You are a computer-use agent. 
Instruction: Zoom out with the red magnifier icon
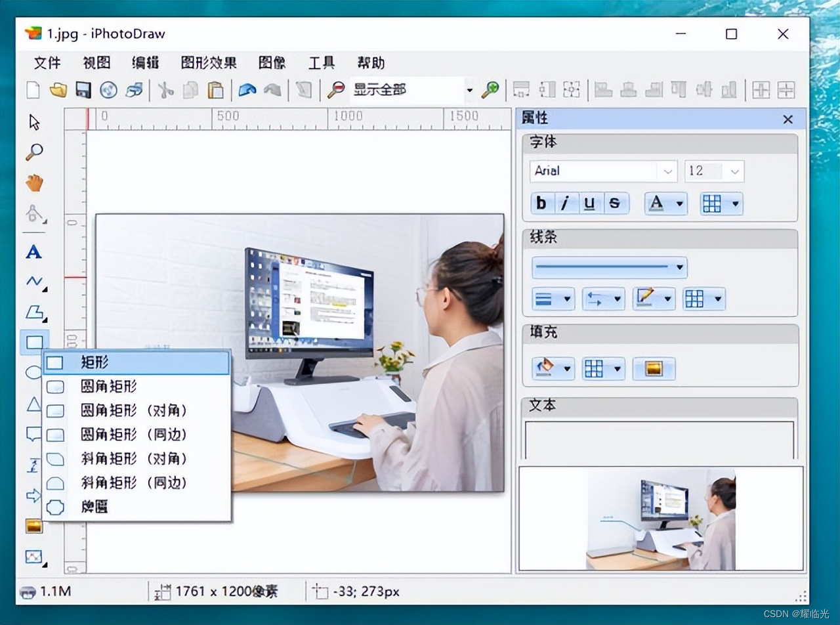[336, 90]
